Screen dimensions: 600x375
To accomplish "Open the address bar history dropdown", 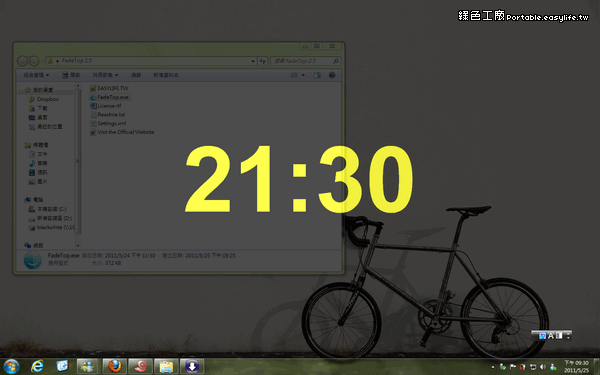I will 253,61.
